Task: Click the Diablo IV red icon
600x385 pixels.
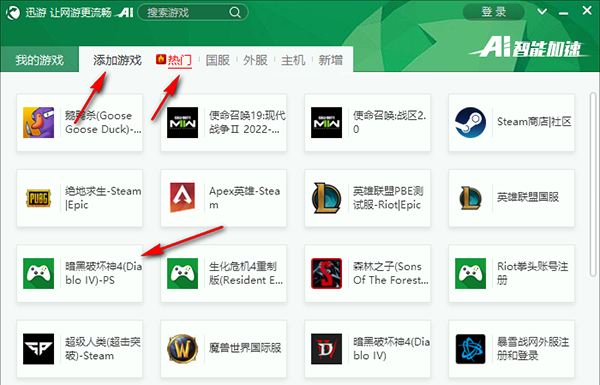Action: (x=326, y=349)
